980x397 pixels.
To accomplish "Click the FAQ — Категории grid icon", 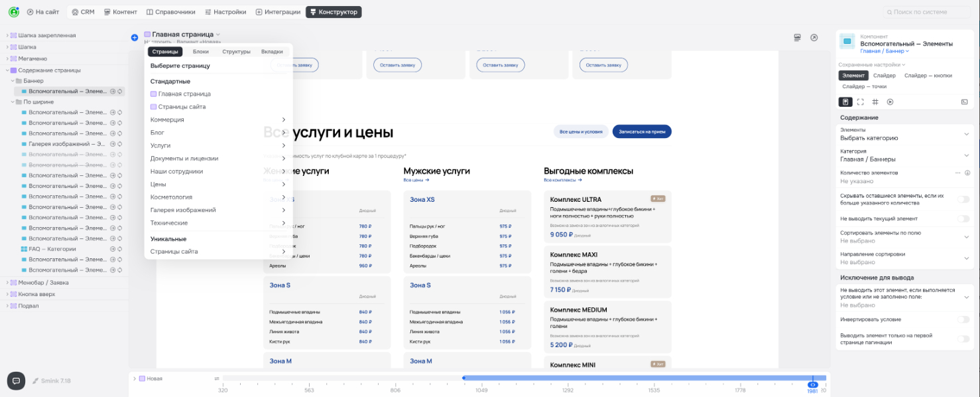I will (25, 249).
